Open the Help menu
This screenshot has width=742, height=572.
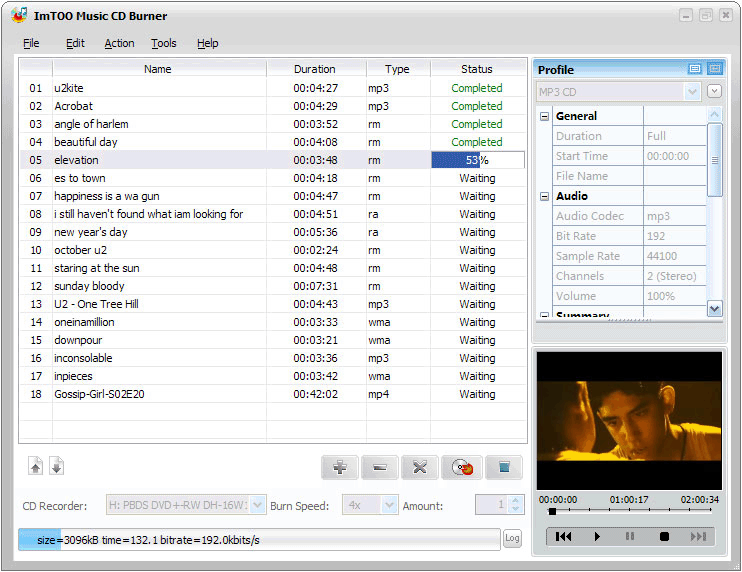pos(208,43)
